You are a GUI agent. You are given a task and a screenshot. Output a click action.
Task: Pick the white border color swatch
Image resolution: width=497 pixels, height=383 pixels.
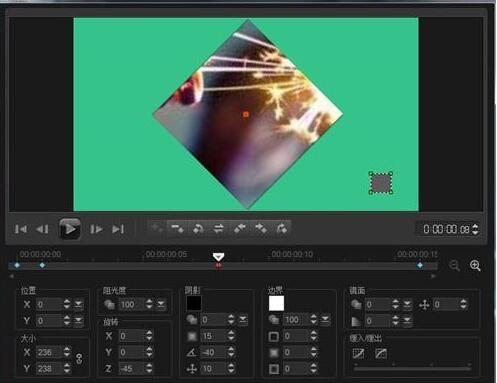(276, 303)
